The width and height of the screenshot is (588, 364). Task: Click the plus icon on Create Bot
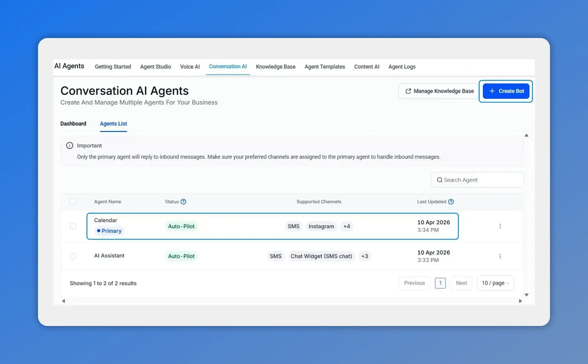(x=492, y=91)
